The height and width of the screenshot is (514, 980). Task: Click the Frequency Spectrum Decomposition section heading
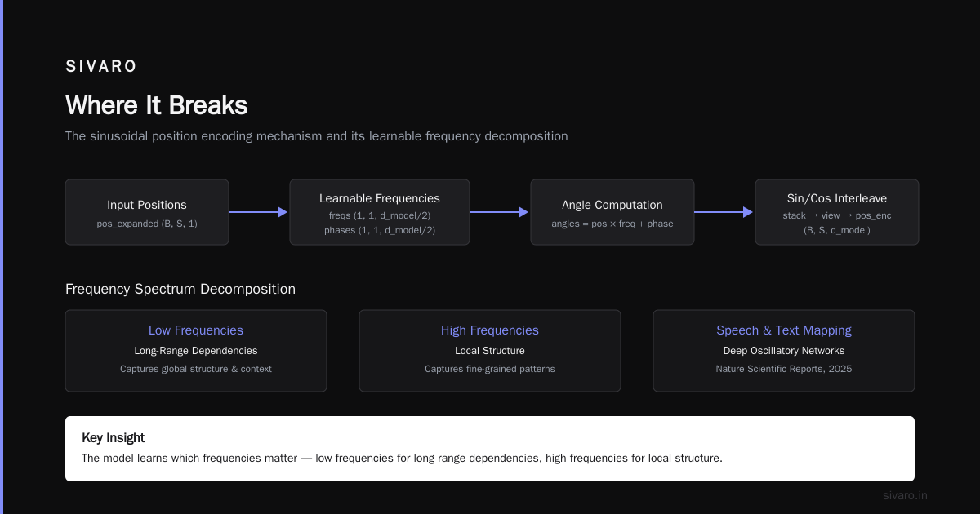(x=180, y=289)
